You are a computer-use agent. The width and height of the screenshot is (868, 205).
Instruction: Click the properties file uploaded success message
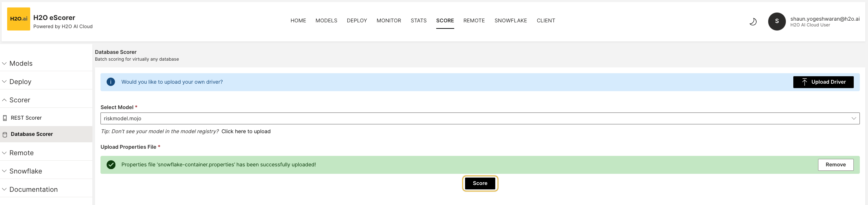219,165
